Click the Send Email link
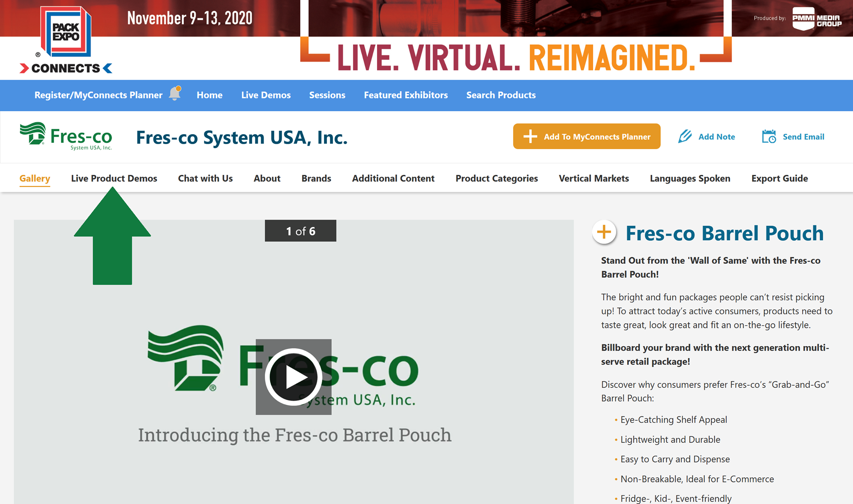The image size is (853, 504). (x=803, y=137)
